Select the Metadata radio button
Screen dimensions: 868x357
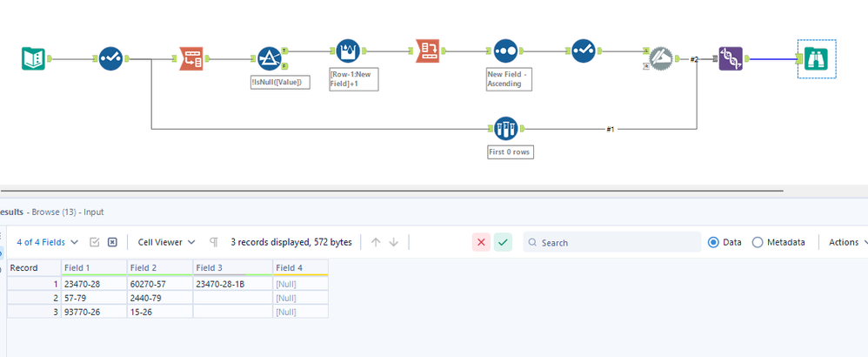click(758, 242)
